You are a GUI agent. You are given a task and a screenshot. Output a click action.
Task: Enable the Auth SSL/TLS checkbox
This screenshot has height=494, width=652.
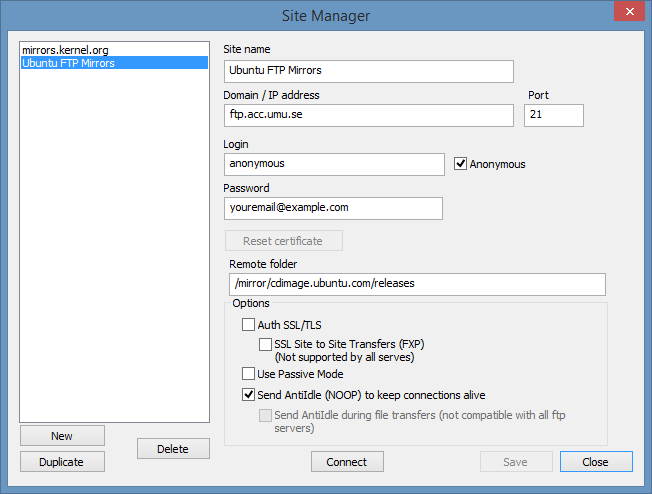tap(248, 324)
